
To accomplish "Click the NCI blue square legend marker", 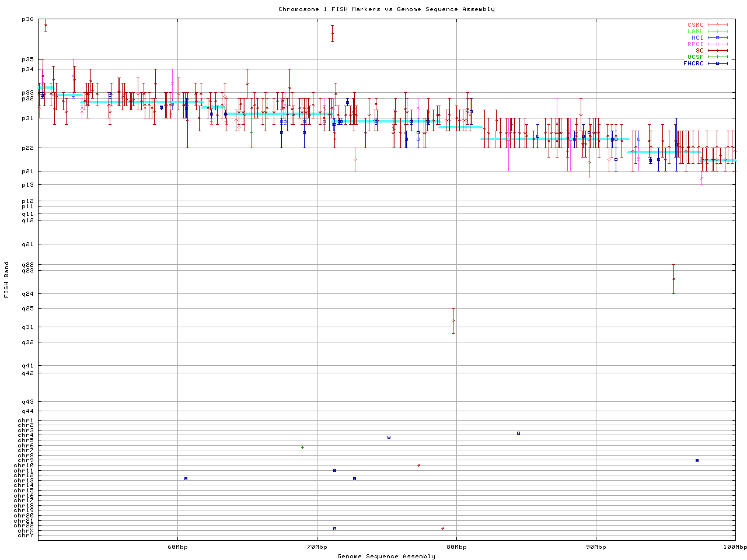I will coord(717,38).
